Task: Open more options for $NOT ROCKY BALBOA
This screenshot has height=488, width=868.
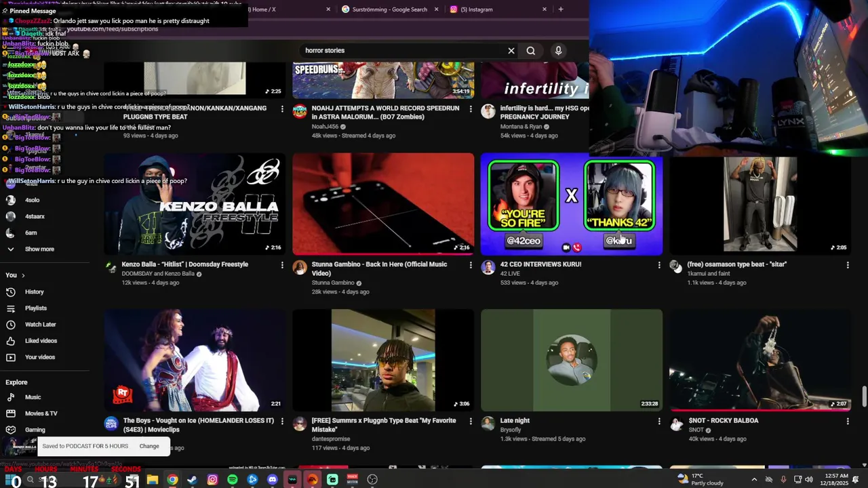Action: point(848,421)
